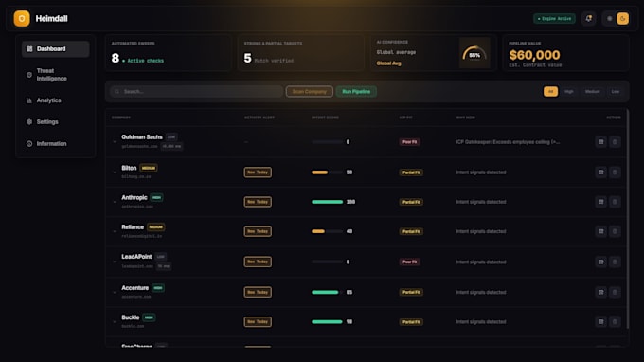Expand the Reliance row chevron
Viewport: 644px width, 362px height.
click(x=115, y=231)
